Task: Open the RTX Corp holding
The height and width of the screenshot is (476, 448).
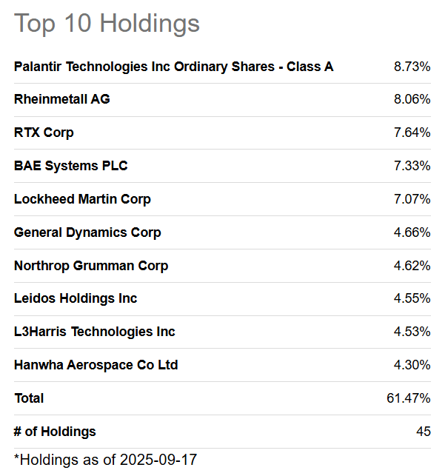Action: click(44, 133)
